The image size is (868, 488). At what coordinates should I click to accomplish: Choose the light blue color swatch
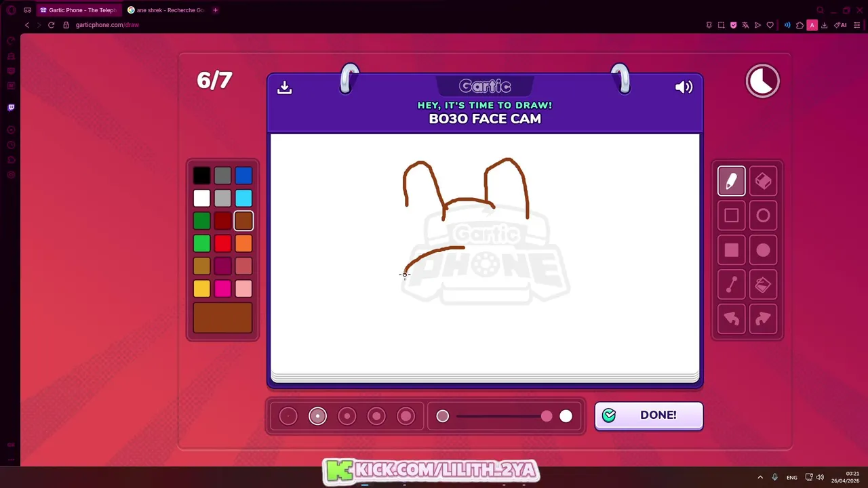(243, 198)
